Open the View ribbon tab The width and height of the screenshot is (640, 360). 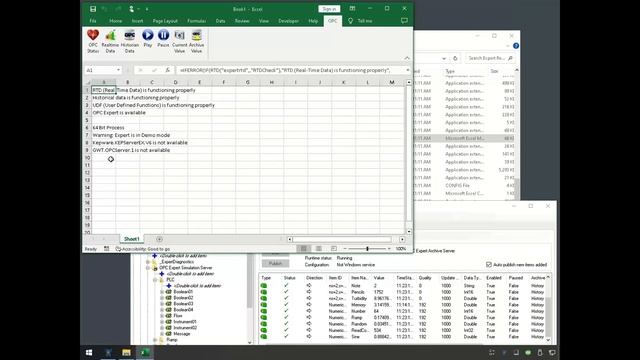click(264, 21)
